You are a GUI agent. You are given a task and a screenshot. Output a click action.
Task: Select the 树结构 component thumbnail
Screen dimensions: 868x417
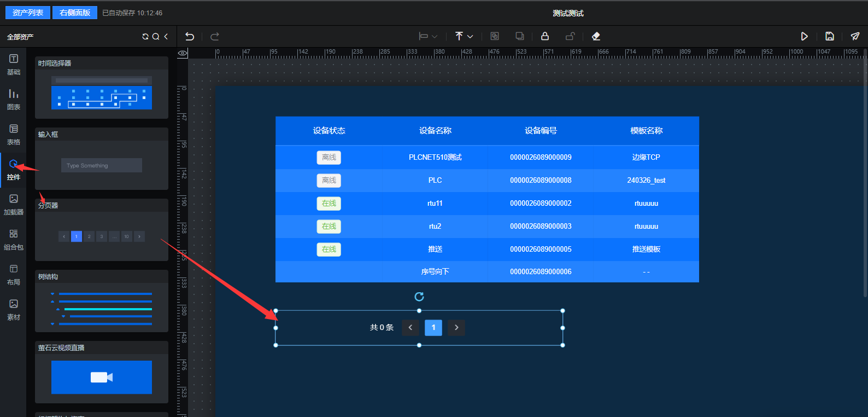coord(102,308)
